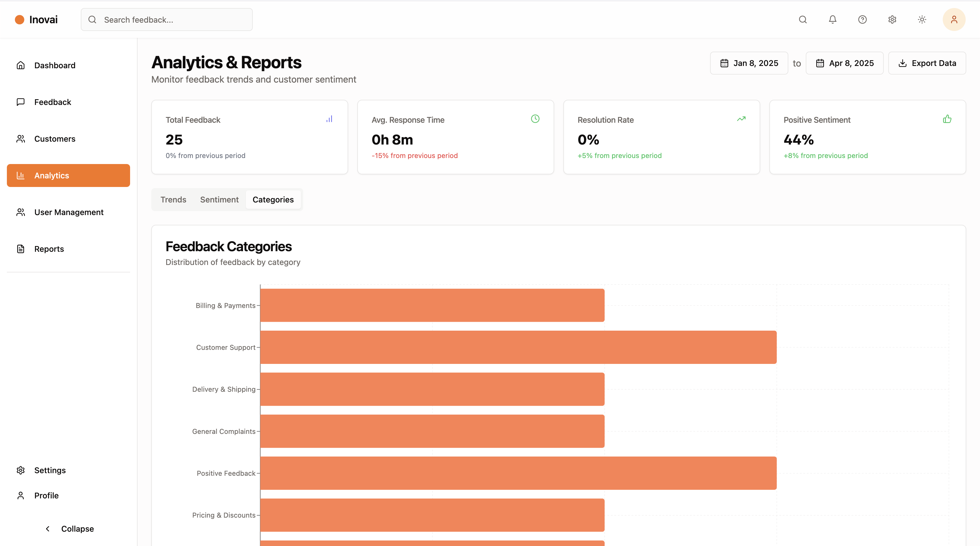Open the help question mark icon
The width and height of the screenshot is (980, 546).
(x=862, y=19)
